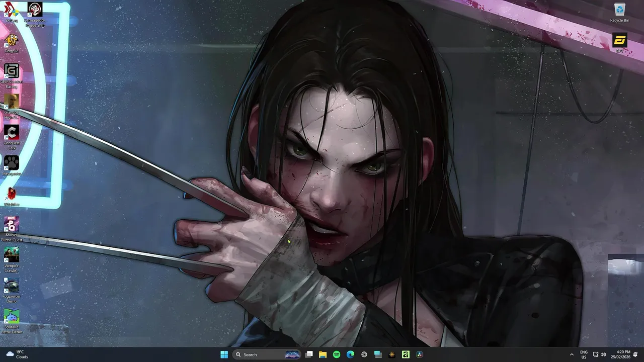The height and width of the screenshot is (362, 644).
Task: Open Spotify from the taskbar
Action: tap(337, 354)
